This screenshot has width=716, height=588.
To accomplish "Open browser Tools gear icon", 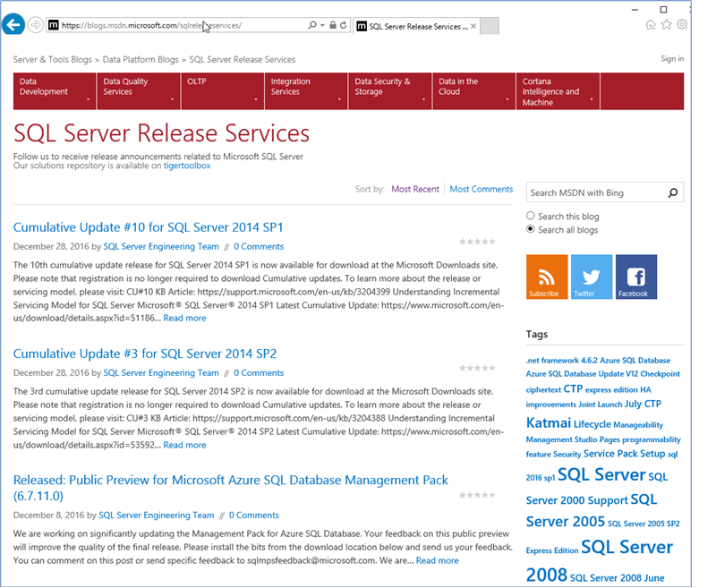I will [682, 25].
